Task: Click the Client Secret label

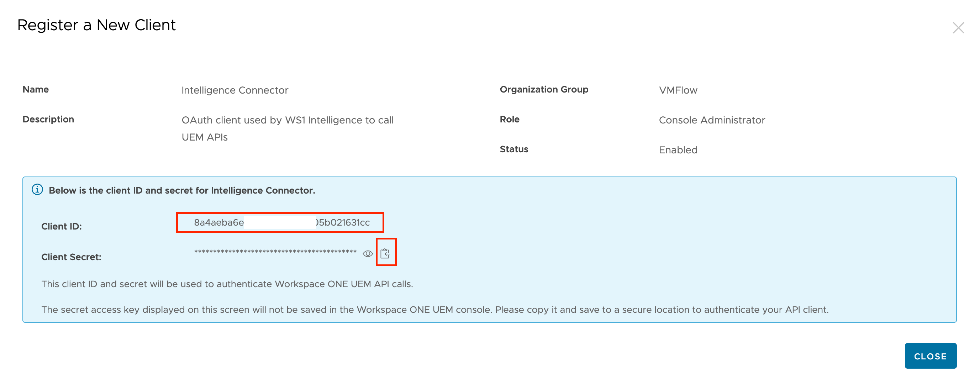Action: point(72,257)
